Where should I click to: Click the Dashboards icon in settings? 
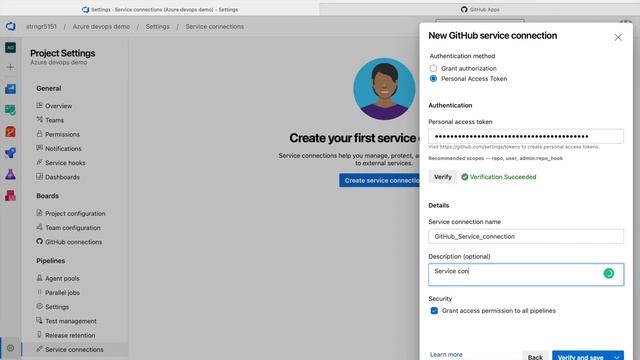(40, 177)
